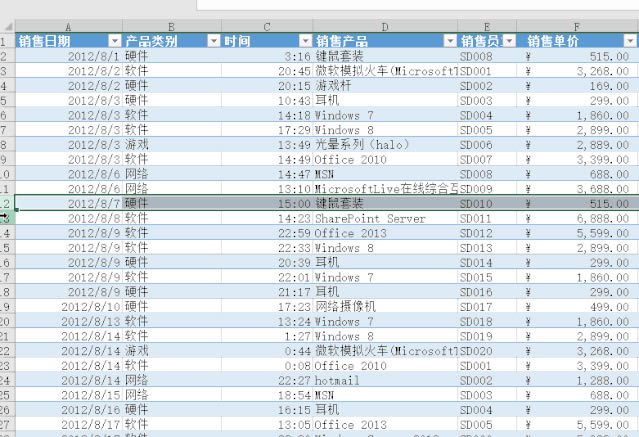The height and width of the screenshot is (437, 639).
Task: Select row 27 header
Action: 7,424
